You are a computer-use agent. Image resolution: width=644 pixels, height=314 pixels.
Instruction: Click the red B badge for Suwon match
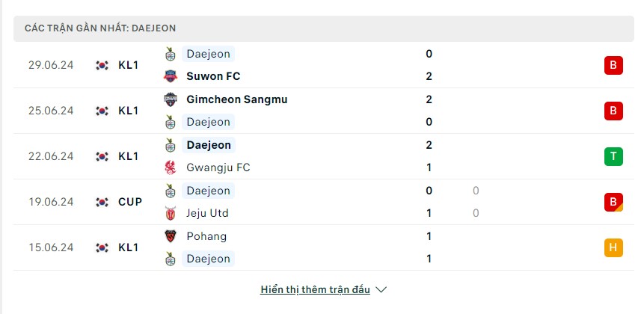[613, 65]
